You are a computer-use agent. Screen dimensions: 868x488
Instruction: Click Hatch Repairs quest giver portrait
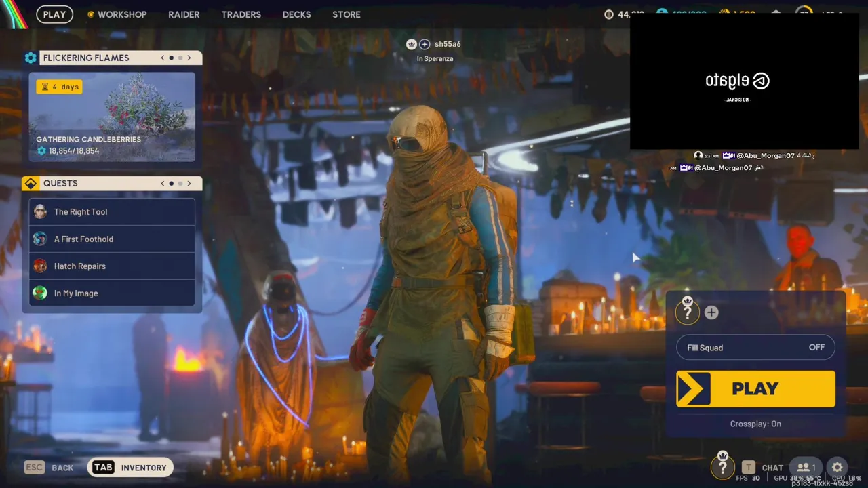pyautogui.click(x=41, y=266)
